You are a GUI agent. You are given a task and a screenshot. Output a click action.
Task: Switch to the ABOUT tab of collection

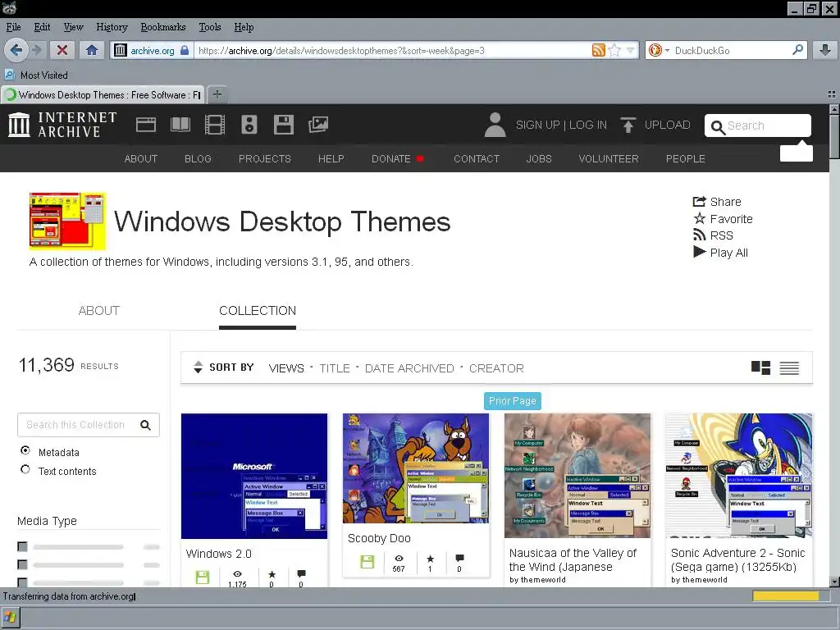tap(99, 311)
